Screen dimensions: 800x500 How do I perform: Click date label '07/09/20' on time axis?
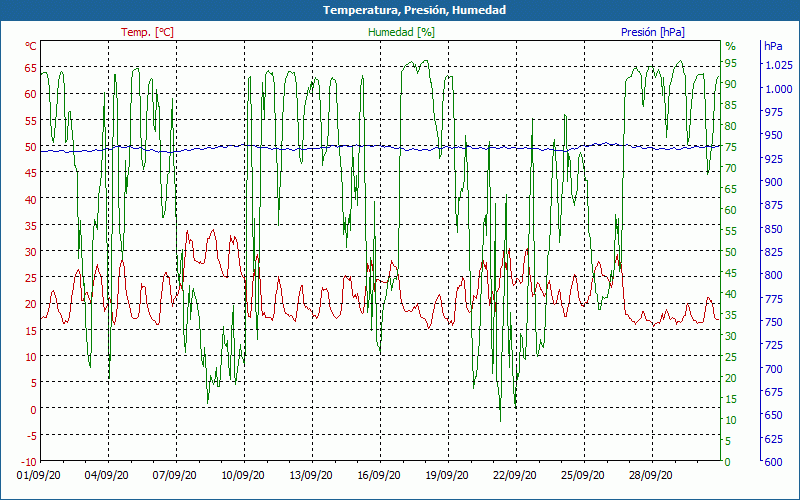click(175, 475)
